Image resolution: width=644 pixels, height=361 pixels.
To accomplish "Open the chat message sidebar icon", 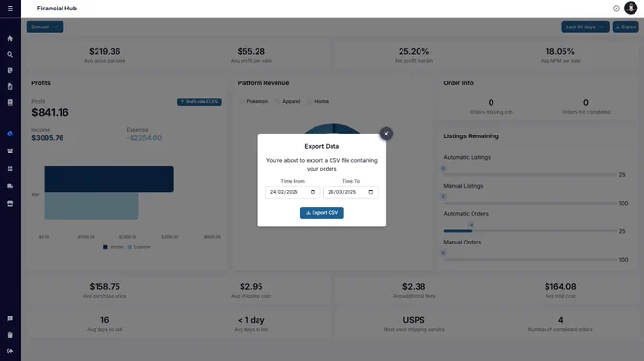I will [10, 318].
